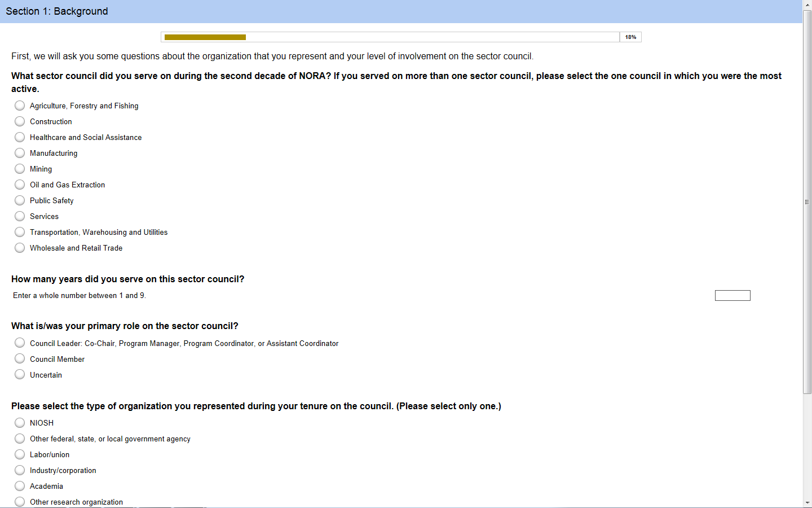
Task: Pick the Manufacturing sector option
Action: [20, 153]
